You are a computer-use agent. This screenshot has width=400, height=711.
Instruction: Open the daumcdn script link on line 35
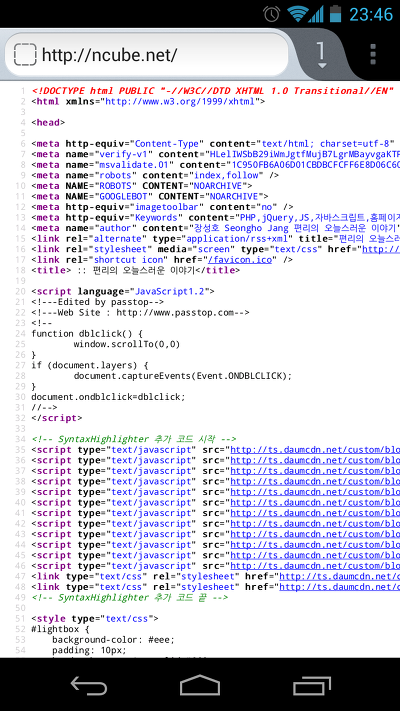(x=315, y=450)
